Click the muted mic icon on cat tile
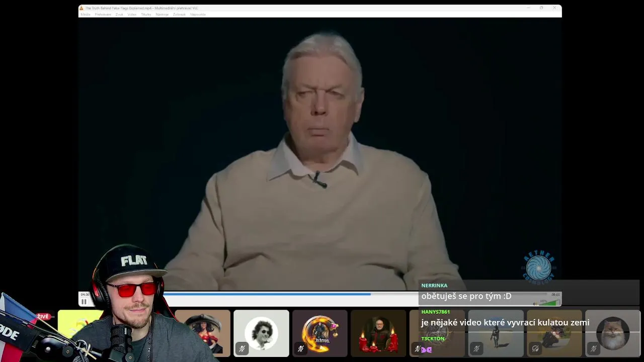 tap(594, 348)
